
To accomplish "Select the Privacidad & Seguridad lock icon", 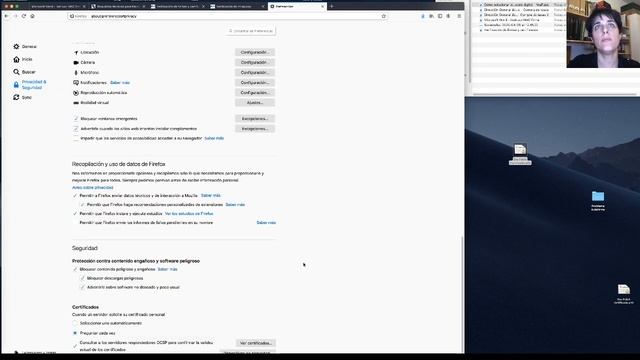I will pyautogui.click(x=16, y=84).
